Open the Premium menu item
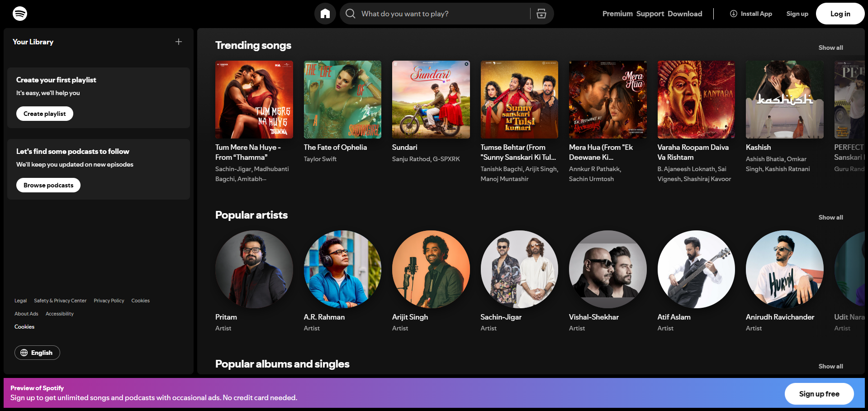Viewport: 868px width, 411px height. 617,14
